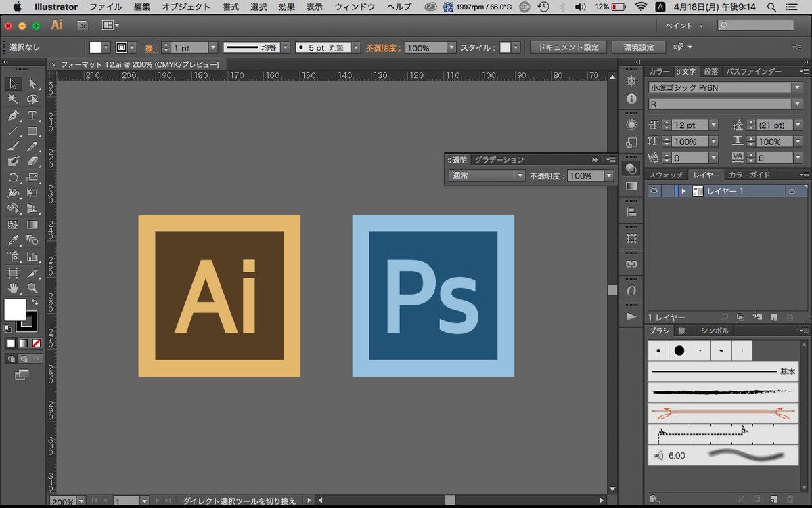Delete layer with the trash icon
The height and width of the screenshot is (508, 812).
pos(790,317)
